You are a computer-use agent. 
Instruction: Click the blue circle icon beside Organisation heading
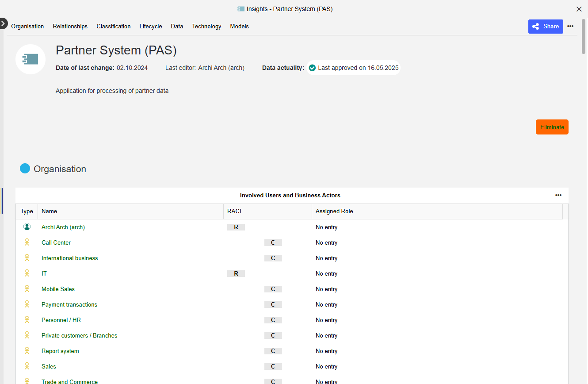point(25,168)
